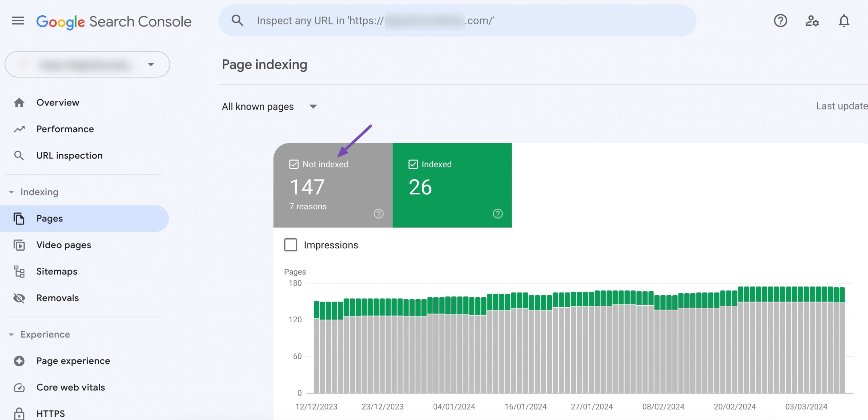The image size is (868, 420).
Task: Click the Page experience icon
Action: pos(19,361)
